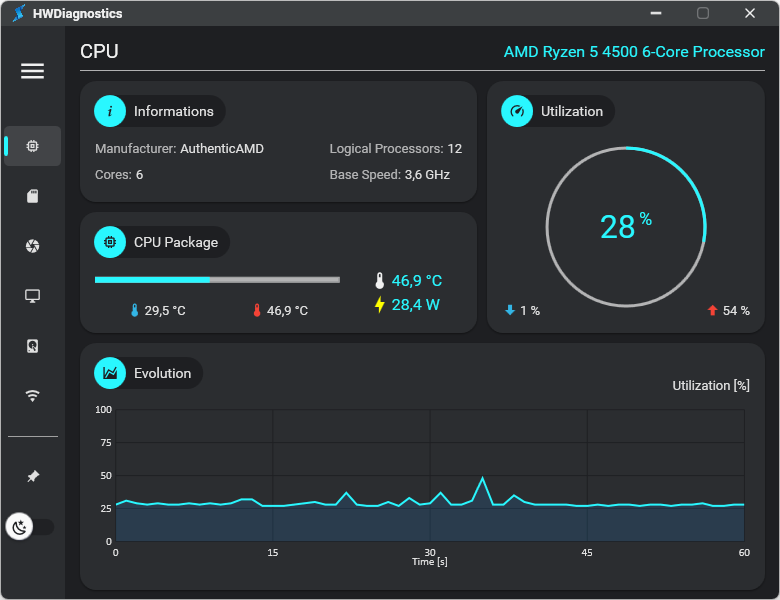Click the Informations label
This screenshot has height=600, width=780.
pos(174,111)
